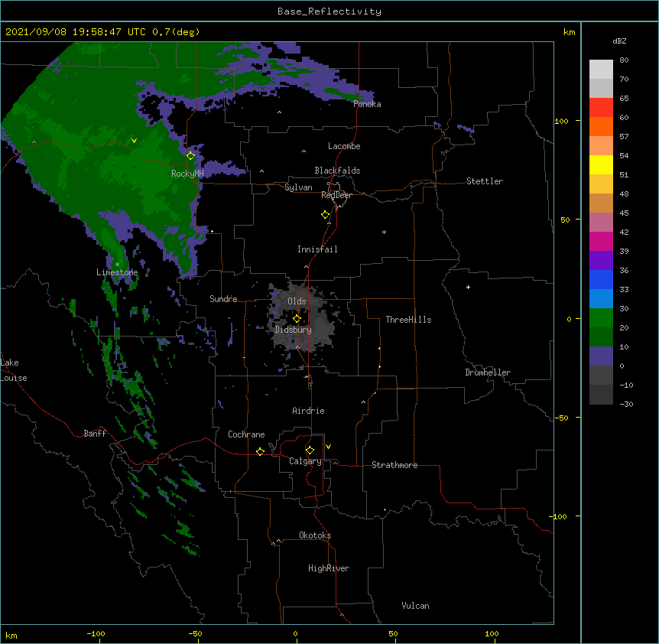This screenshot has height=644, width=659.
Task: Click the Cochrane town label
Action: point(246,434)
